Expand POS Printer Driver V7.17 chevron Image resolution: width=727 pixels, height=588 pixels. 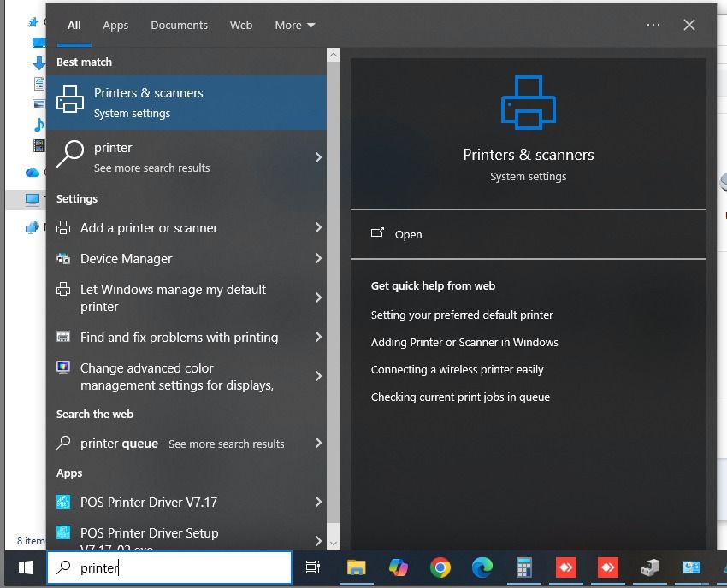coord(318,502)
